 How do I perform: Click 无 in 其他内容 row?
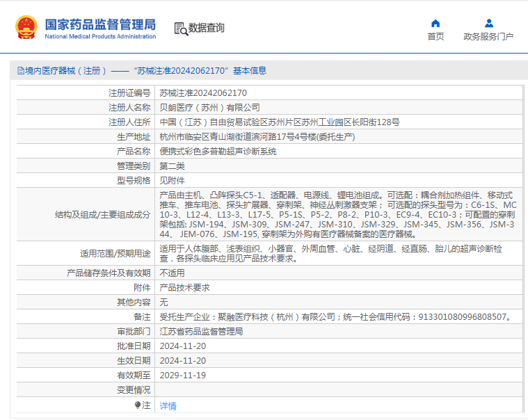coord(163,302)
